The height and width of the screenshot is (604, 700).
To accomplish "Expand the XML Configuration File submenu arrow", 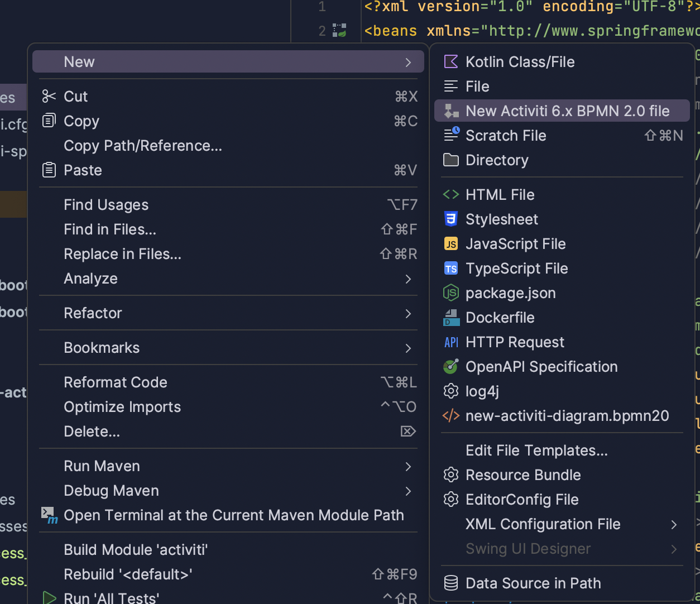I will [674, 524].
